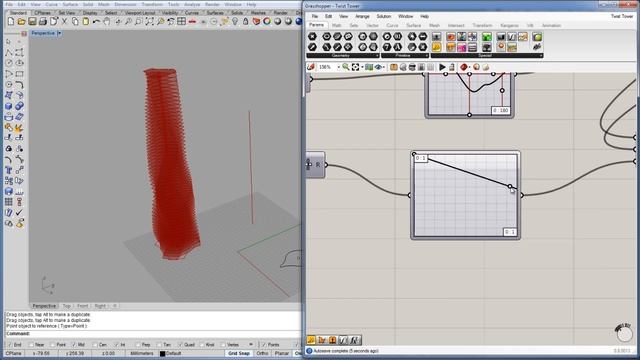Expand the Geometry group panel bar
Image resolution: width=640 pixels, height=360 pixels.
click(343, 56)
